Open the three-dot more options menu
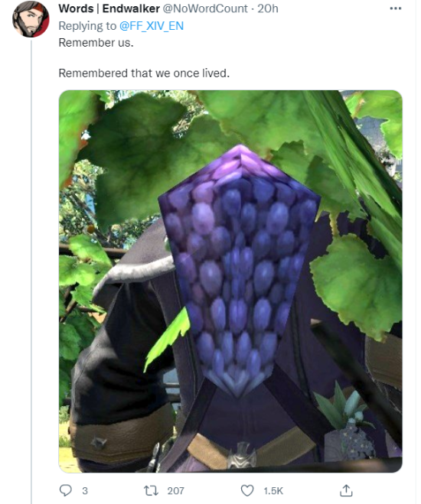 395,8
